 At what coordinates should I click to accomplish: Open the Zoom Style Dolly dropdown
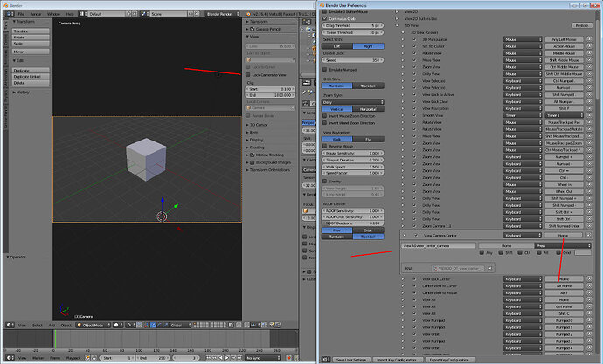click(353, 102)
